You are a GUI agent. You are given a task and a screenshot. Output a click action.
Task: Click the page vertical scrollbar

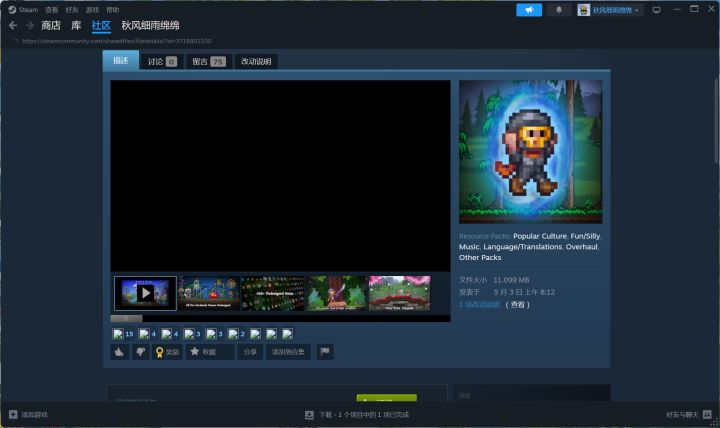[716, 120]
